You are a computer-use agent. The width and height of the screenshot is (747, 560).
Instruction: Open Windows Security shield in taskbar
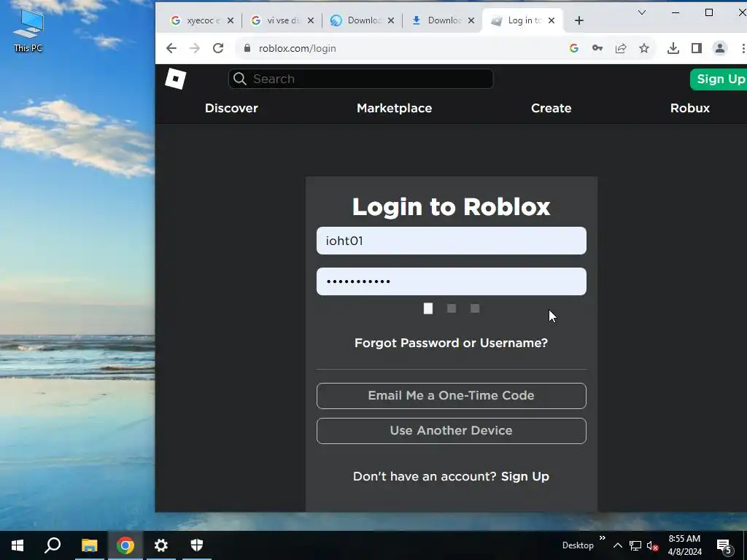point(197,545)
